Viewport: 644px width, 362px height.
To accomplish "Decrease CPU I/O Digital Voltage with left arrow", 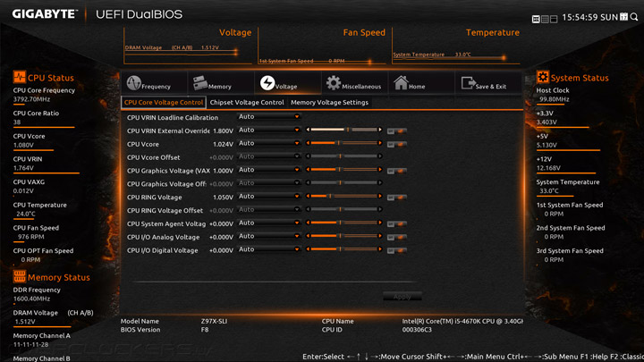I will [308, 249].
